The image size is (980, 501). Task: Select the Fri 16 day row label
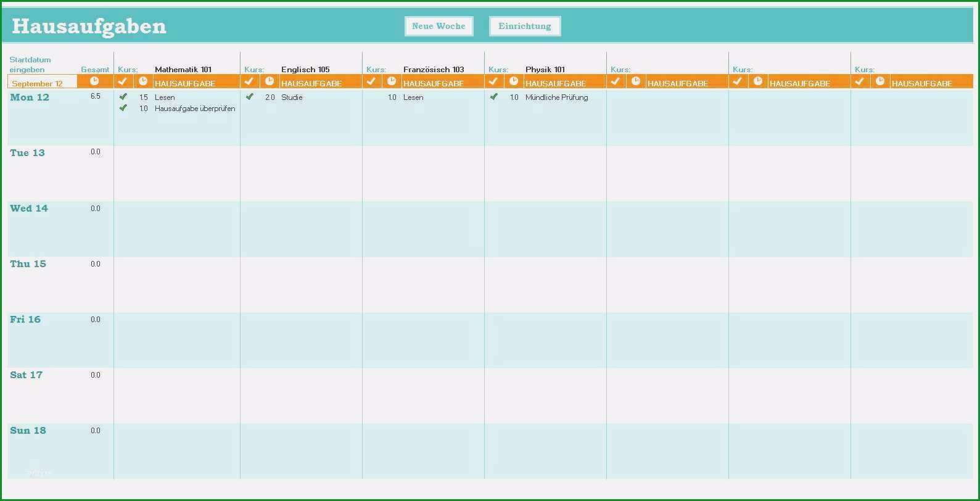coord(25,320)
